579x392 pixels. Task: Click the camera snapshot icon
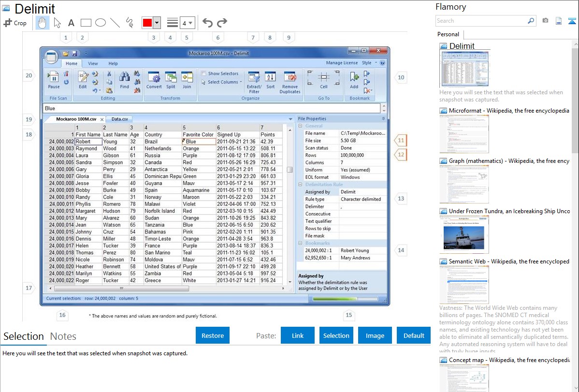545,21
